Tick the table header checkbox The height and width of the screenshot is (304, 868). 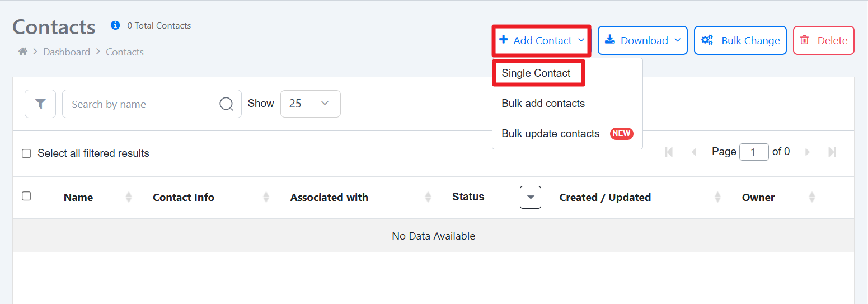click(x=26, y=196)
